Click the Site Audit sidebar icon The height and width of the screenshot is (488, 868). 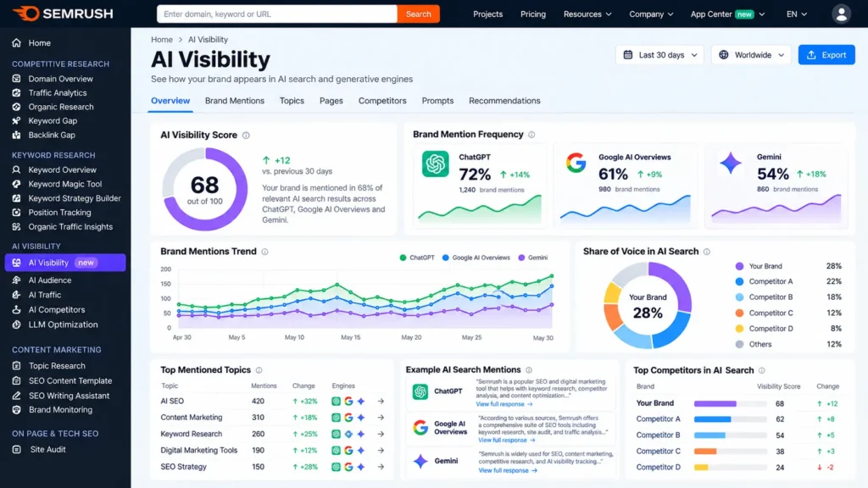point(17,449)
